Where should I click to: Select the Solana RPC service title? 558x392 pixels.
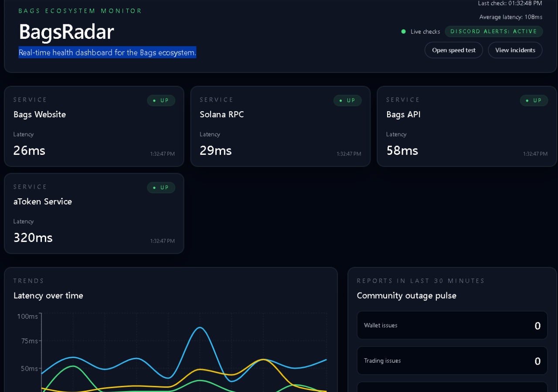pyautogui.click(x=222, y=115)
